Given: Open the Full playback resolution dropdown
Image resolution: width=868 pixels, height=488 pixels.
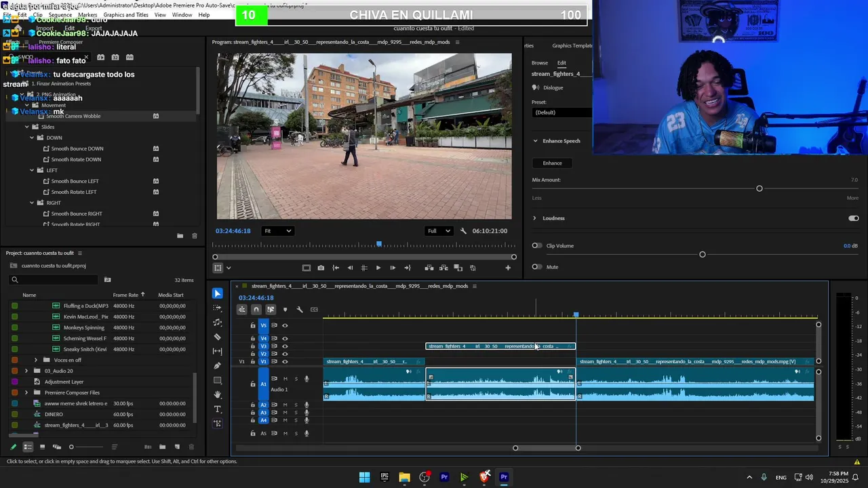Looking at the screenshot, I should click(x=438, y=231).
